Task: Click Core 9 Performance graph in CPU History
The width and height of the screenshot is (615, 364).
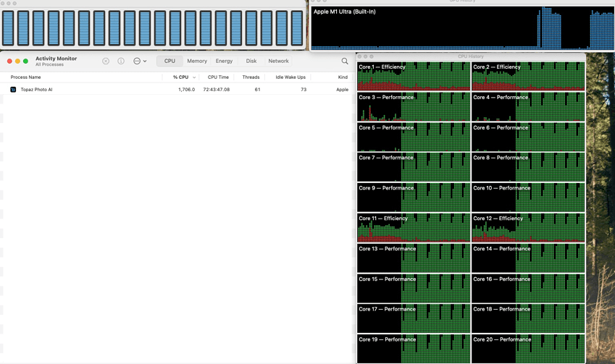Action: [x=414, y=197]
